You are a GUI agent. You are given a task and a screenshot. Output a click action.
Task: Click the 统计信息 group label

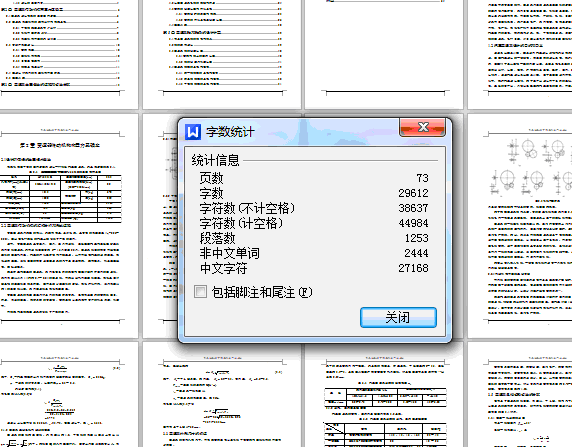pos(215,160)
